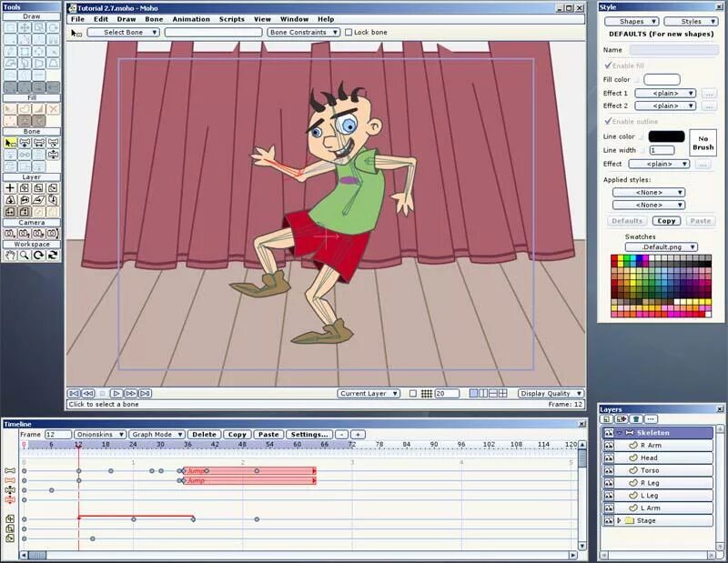
Task: Click the Reset Workspace view icon
Action: 54,255
